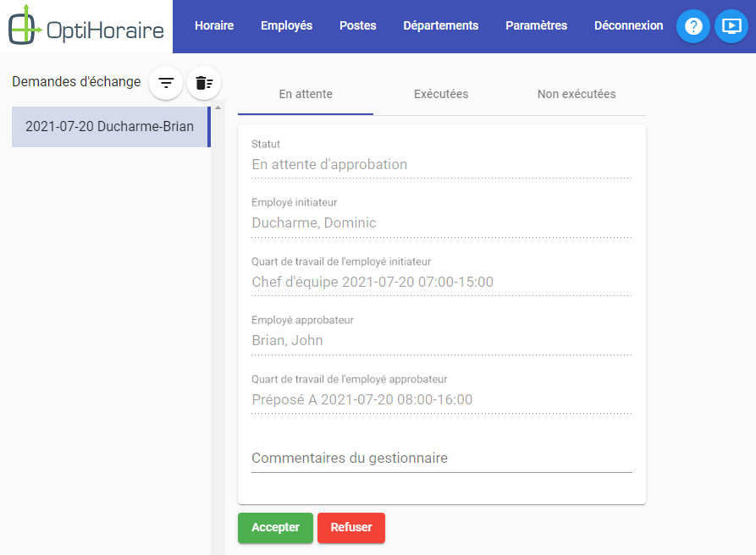This screenshot has width=756, height=555.
Task: Focus the Commentaires du gestionnaire field
Action: pos(442,459)
